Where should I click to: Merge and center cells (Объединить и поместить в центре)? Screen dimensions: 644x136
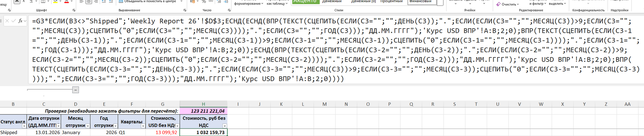click(x=148, y=1)
